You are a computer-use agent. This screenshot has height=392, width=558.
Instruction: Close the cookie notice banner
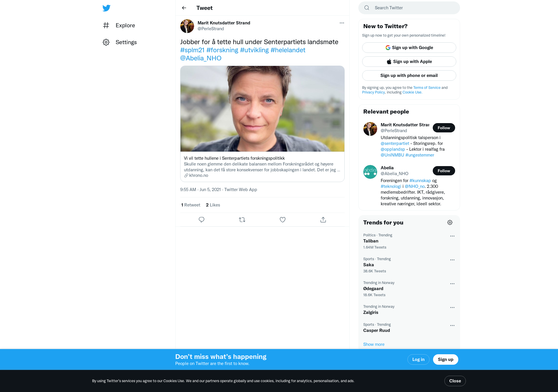pos(455,381)
